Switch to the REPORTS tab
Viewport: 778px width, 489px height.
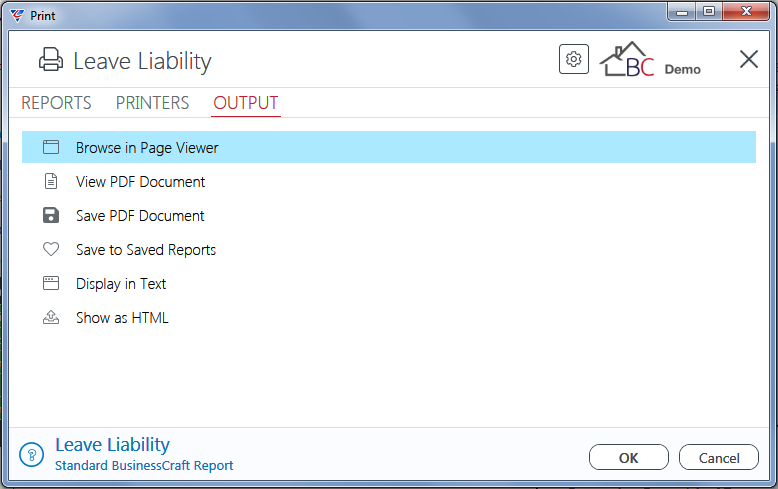pos(56,103)
